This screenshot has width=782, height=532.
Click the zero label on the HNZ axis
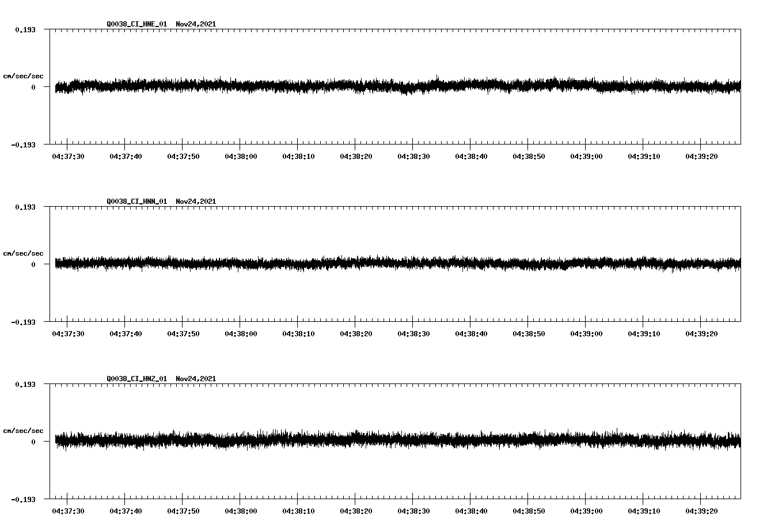point(33,442)
